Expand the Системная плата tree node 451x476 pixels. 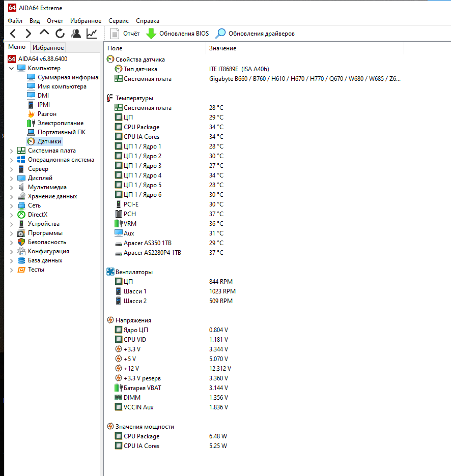(12, 151)
